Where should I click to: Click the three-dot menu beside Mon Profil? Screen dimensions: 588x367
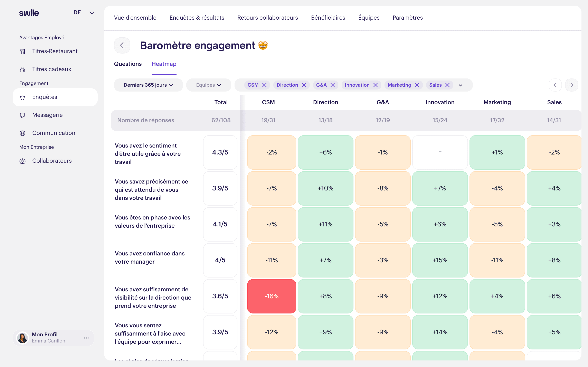coord(87,338)
